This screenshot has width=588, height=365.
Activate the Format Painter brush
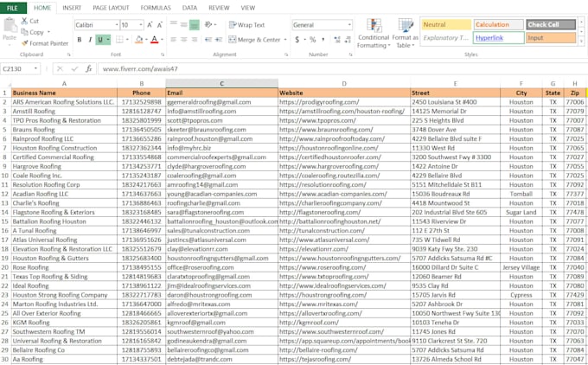pos(25,43)
